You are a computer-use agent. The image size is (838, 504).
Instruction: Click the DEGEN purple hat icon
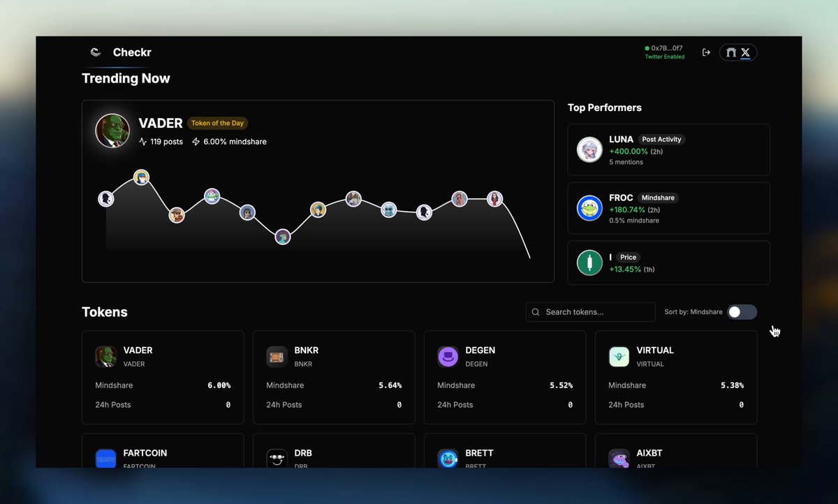coord(448,357)
